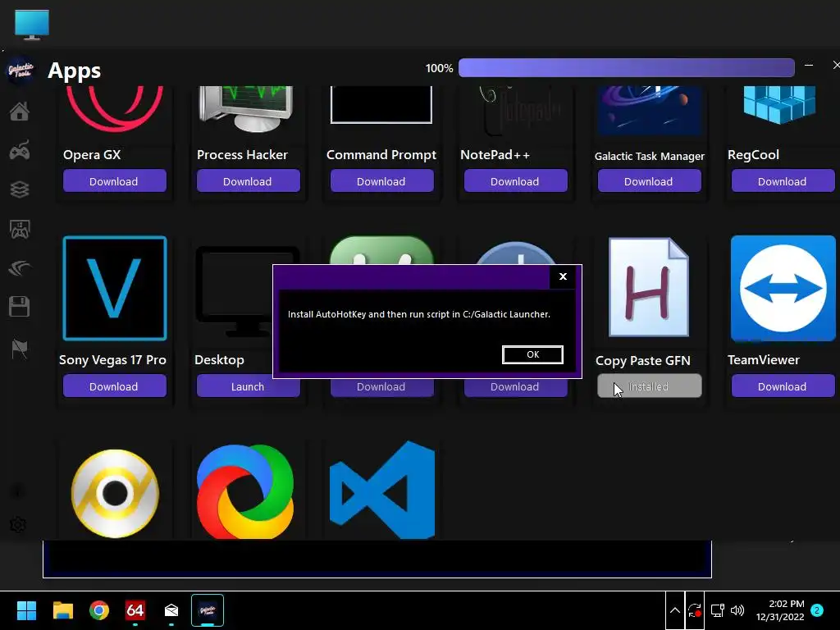Show hidden system tray icons
Viewport: 840px width, 630px height.
pos(675,610)
